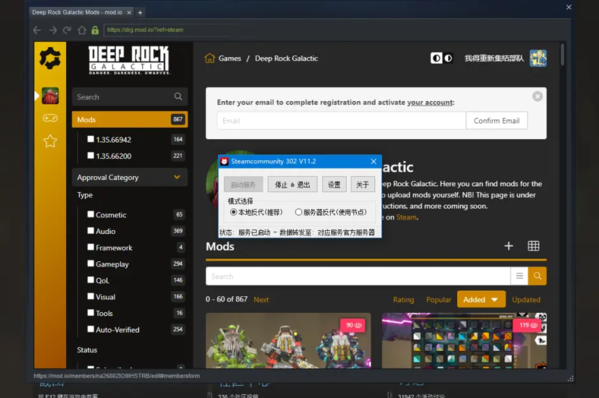599x398 pixels.
Task: Open the game controller sidebar icon
Action: (x=50, y=118)
